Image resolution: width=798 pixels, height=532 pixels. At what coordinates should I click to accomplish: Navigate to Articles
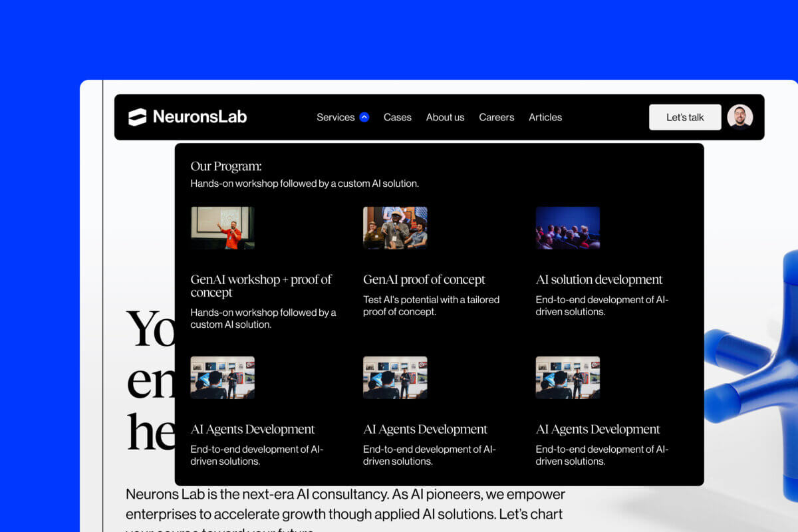tap(545, 117)
